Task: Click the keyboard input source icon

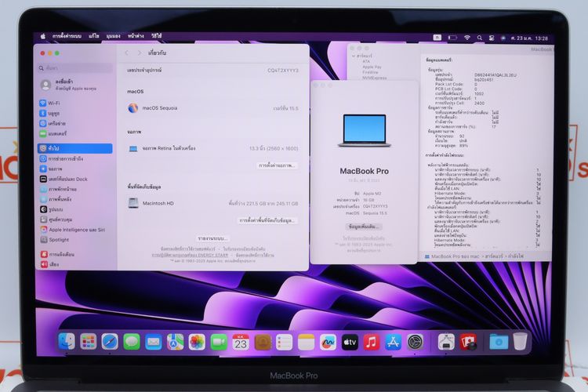Action: pos(437,38)
